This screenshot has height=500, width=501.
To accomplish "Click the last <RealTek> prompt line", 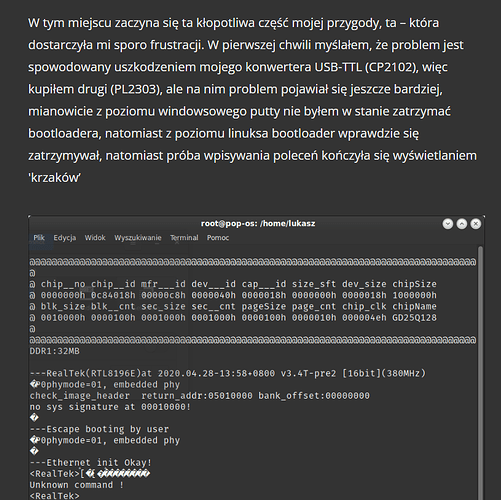I will click(55, 496).
